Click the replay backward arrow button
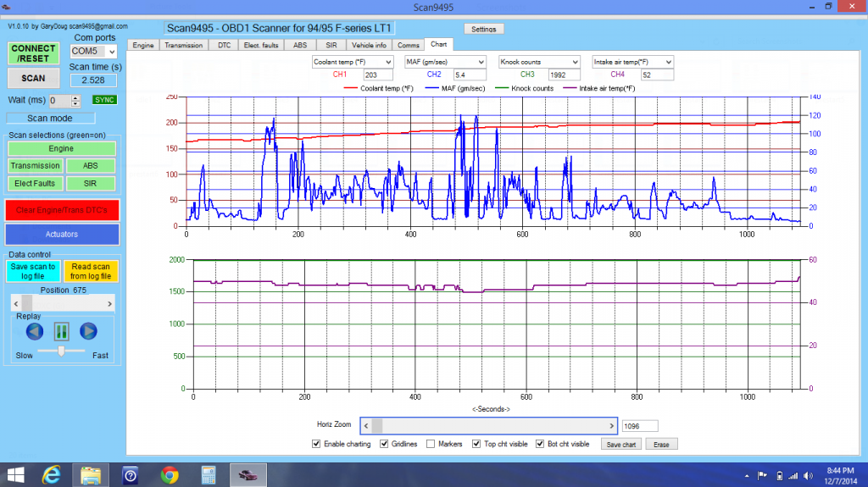 point(34,331)
